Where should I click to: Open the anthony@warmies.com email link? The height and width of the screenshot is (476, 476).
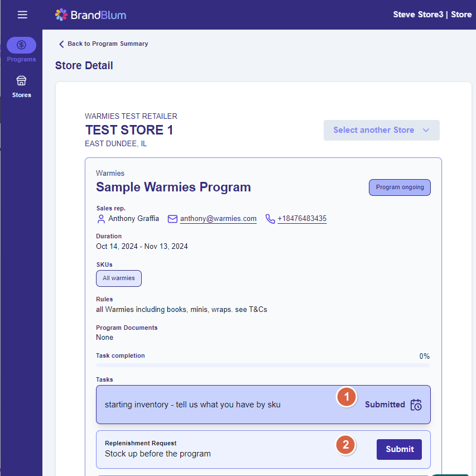[218, 219]
